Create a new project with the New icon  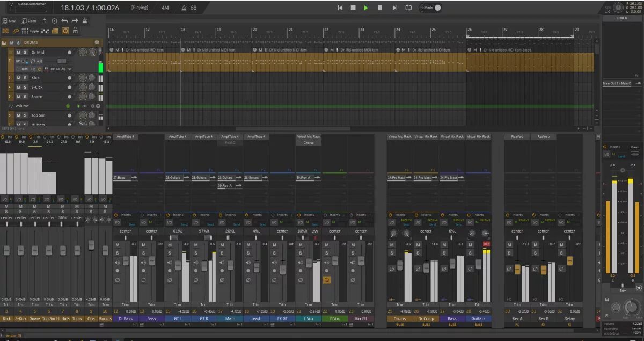point(9,21)
